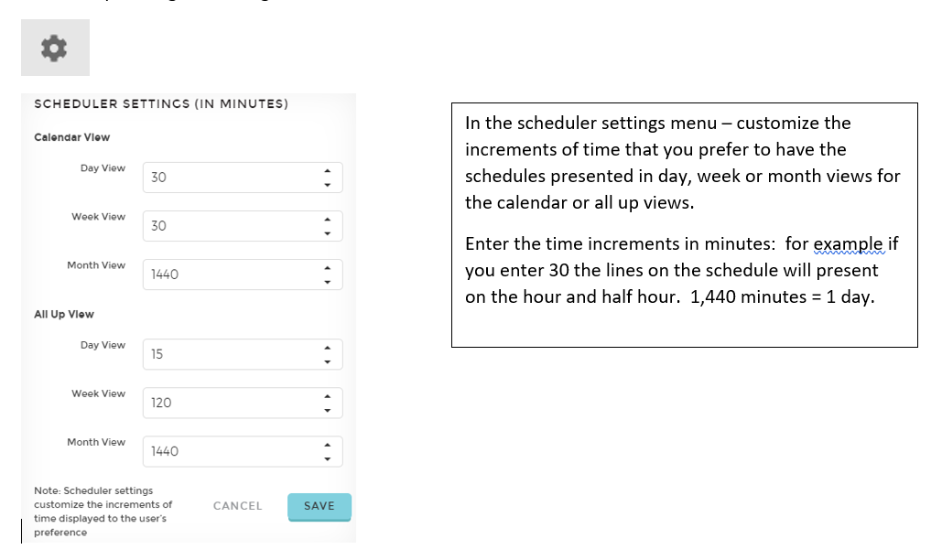Raise Calendar View Month View value arrow
The height and width of the screenshot is (560, 942).
click(328, 268)
